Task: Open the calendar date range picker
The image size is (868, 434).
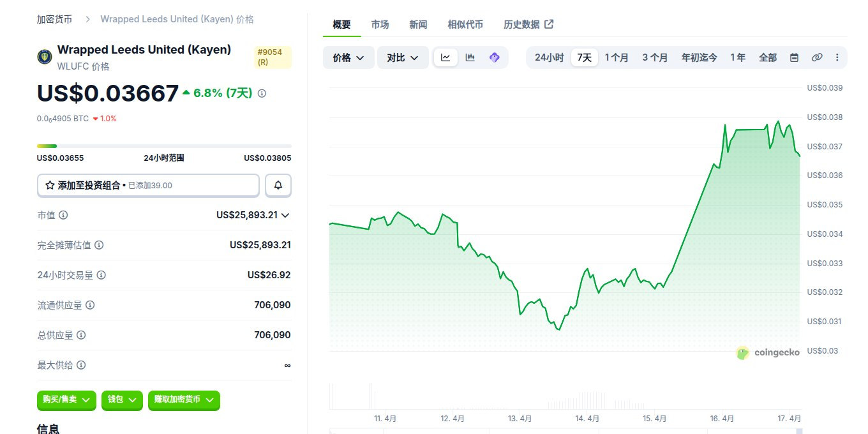Action: pos(794,57)
